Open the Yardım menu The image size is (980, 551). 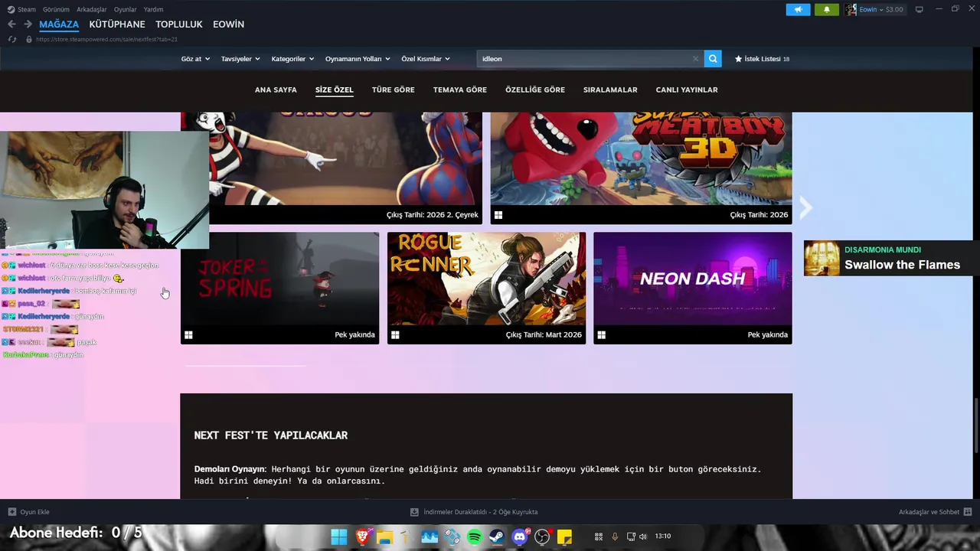click(153, 9)
